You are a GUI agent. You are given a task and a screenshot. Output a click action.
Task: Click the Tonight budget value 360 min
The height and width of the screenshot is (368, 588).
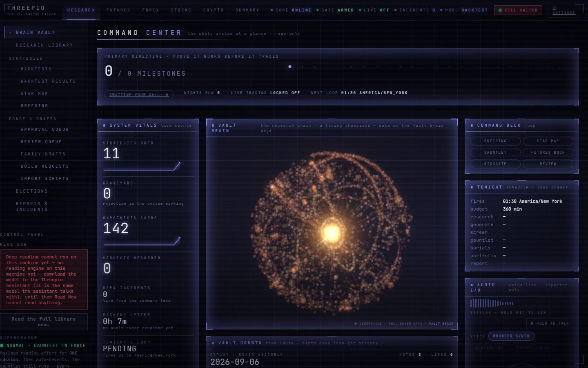click(x=512, y=209)
